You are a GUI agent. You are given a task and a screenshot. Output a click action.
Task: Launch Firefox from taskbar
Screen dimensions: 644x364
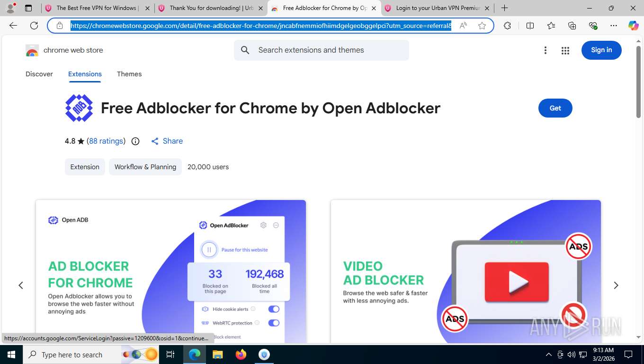tap(241, 355)
